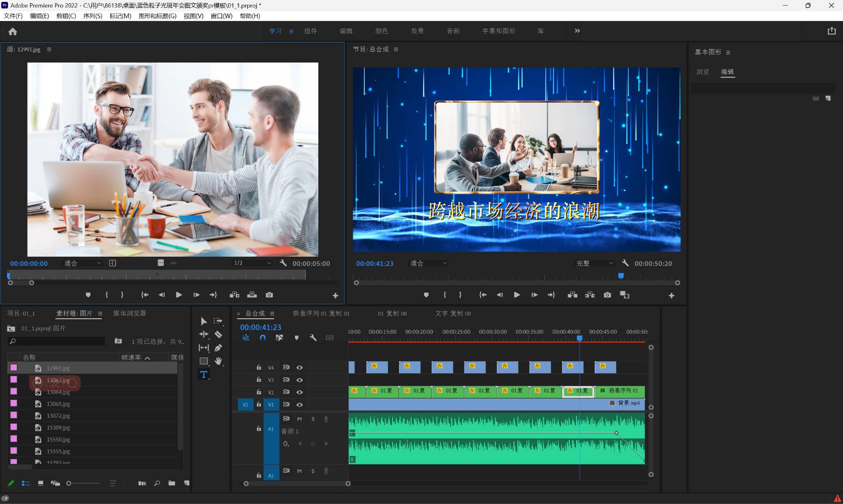
Task: Select the Slip tool
Action: 204,348
